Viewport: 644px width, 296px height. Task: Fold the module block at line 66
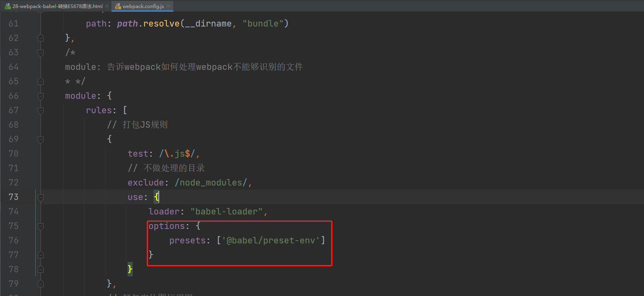[x=41, y=96]
